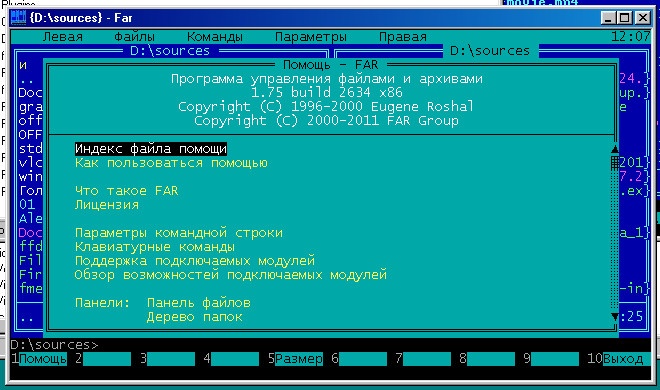
Task: Open the Параметры menu
Action: pyautogui.click(x=311, y=37)
